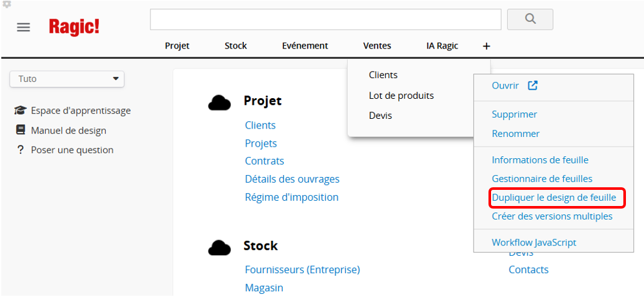The image size is (644, 299).
Task: Open the Ventes tab menu
Action: coord(377,46)
